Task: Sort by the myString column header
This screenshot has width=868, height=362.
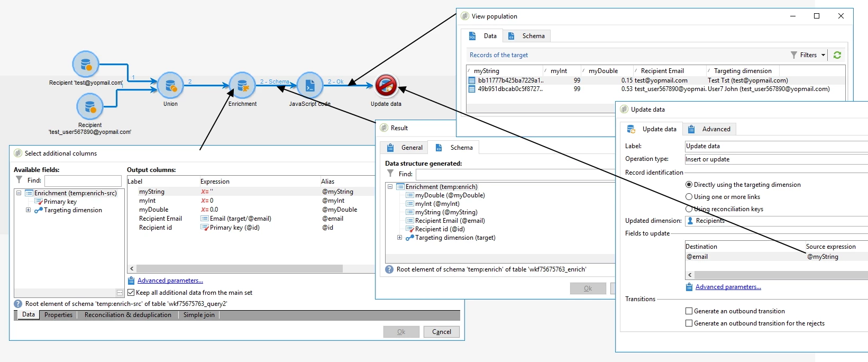Action: (505, 71)
